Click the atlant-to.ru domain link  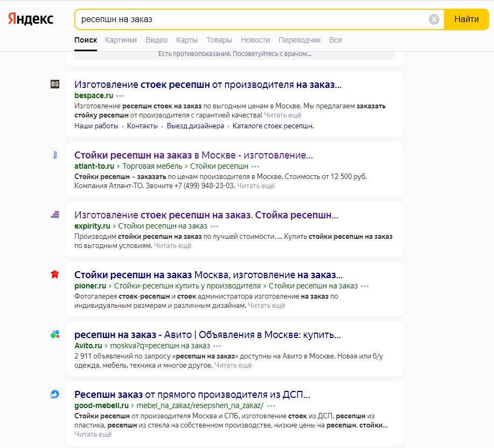coord(94,166)
